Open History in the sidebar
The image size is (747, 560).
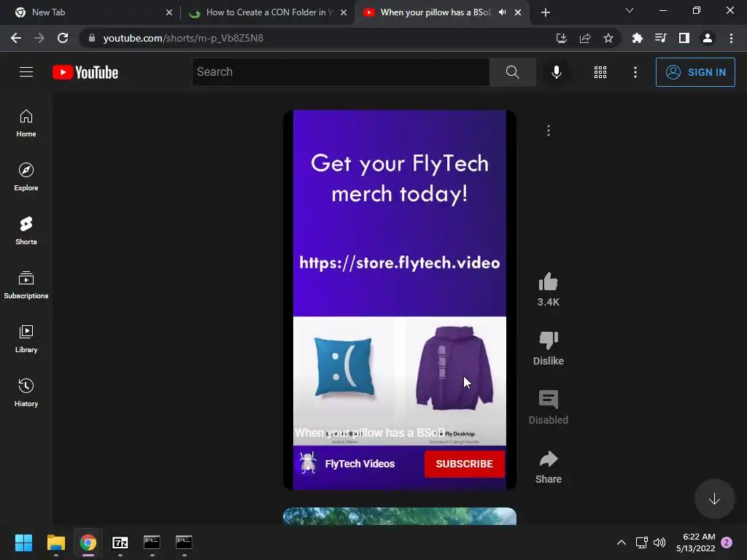[26, 393]
